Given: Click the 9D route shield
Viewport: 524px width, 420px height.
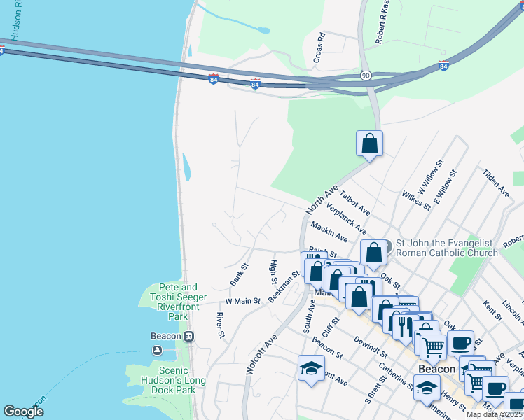Looking at the screenshot, I should [366, 75].
